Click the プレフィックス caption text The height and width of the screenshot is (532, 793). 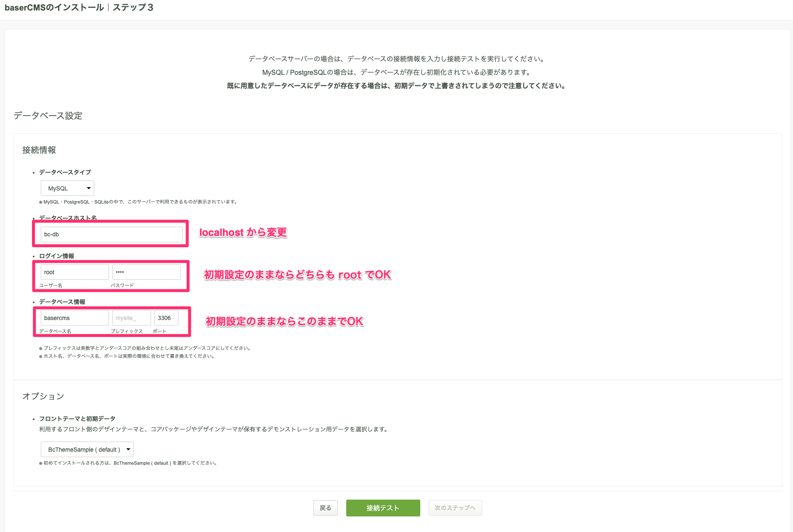pos(127,331)
